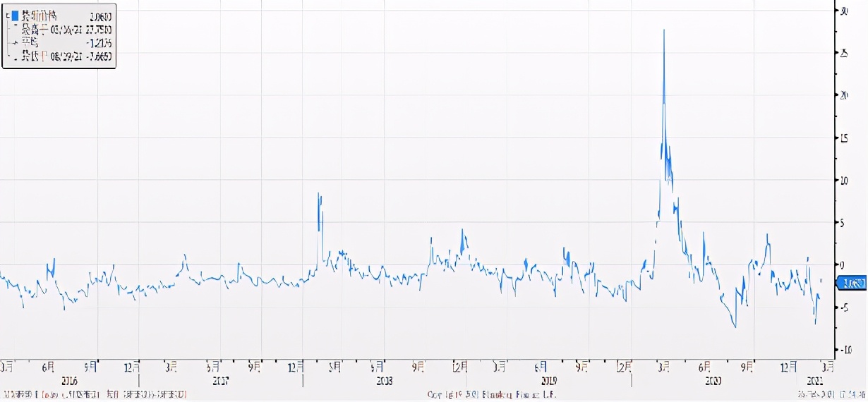Select the 最高 row with value 27.75
The width and height of the screenshot is (868, 402).
click(64, 29)
